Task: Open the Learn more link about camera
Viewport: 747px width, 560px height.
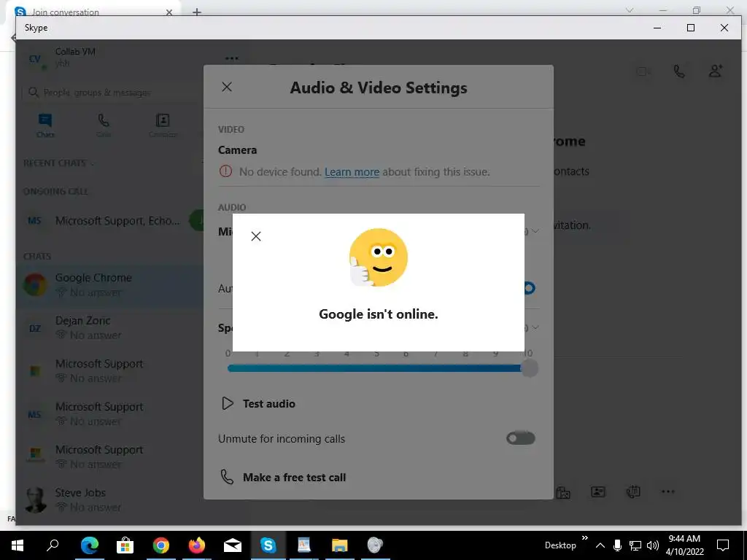Action: point(352,172)
